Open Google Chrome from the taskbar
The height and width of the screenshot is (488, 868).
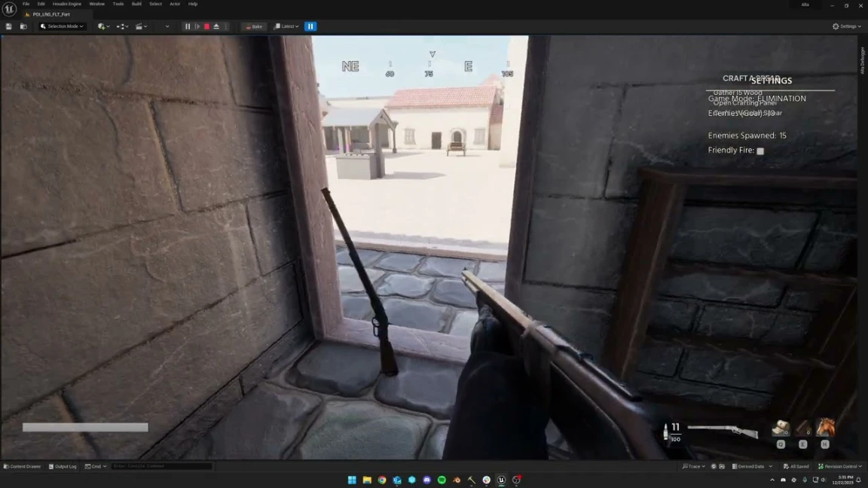click(x=382, y=480)
